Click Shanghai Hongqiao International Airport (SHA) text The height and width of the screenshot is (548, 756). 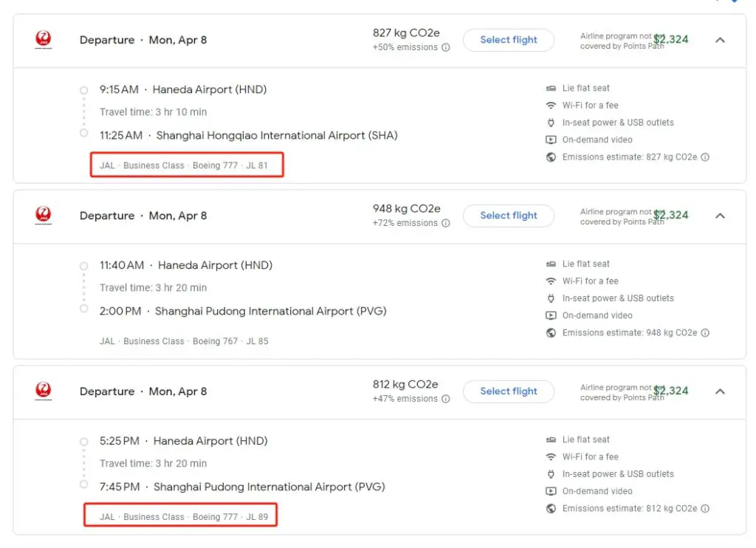tap(277, 136)
